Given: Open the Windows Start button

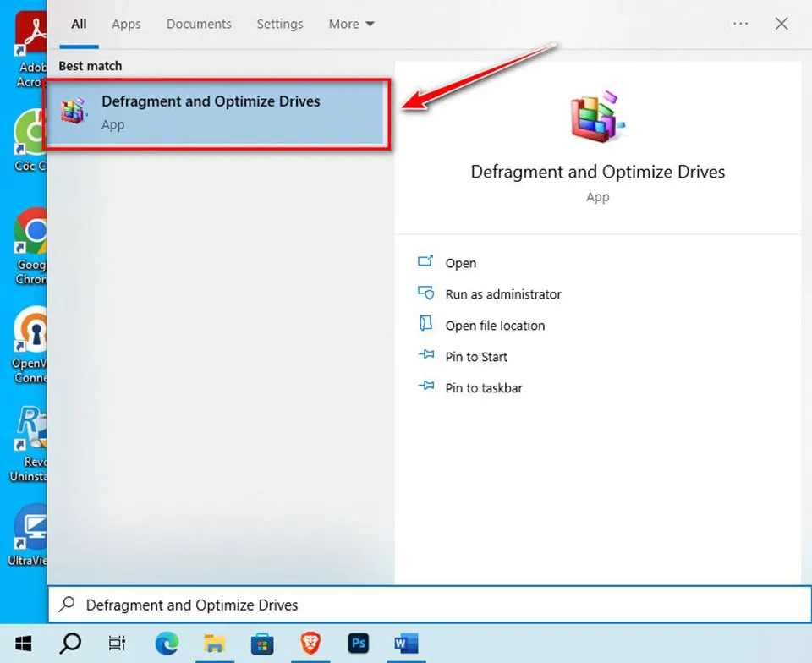Looking at the screenshot, I should (x=23, y=644).
